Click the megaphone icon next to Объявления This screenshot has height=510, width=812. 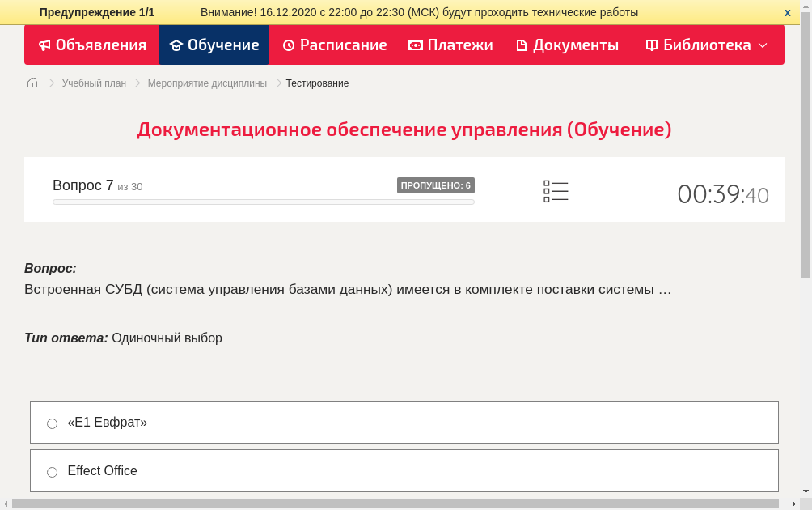coord(44,45)
